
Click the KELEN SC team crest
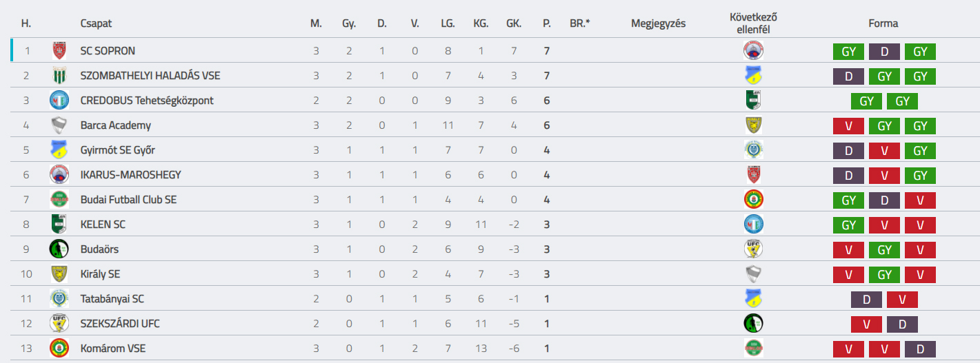(x=59, y=224)
